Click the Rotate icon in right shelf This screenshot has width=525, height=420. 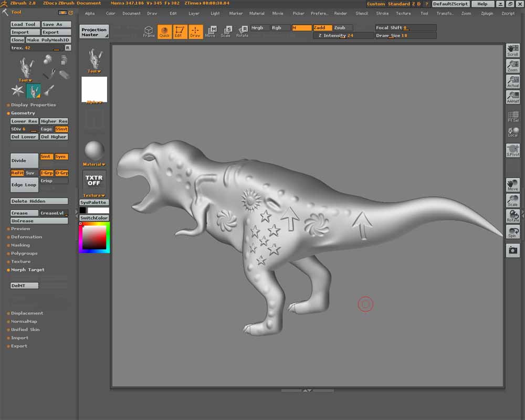(x=512, y=216)
